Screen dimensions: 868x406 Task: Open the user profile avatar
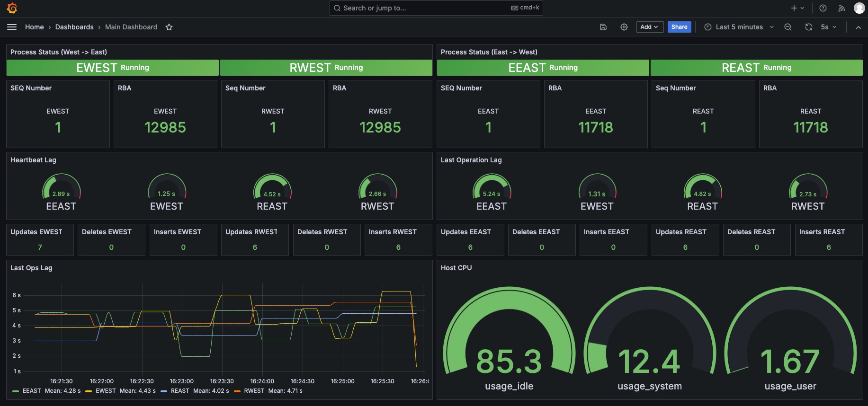(x=859, y=8)
